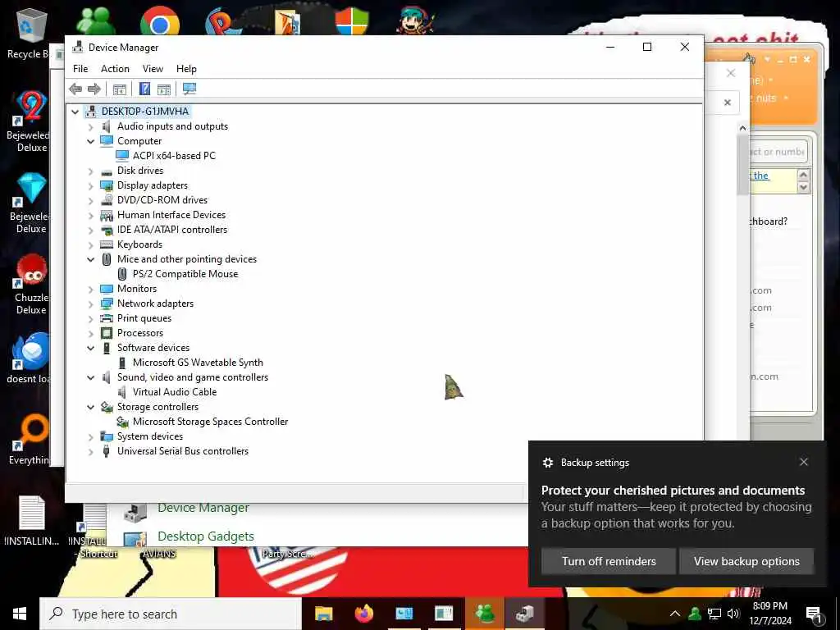Select the Monitors icon
The image size is (840, 630).
(x=107, y=289)
